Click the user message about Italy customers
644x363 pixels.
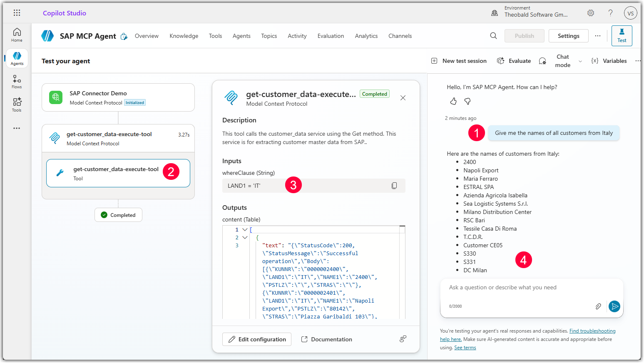coord(554,133)
